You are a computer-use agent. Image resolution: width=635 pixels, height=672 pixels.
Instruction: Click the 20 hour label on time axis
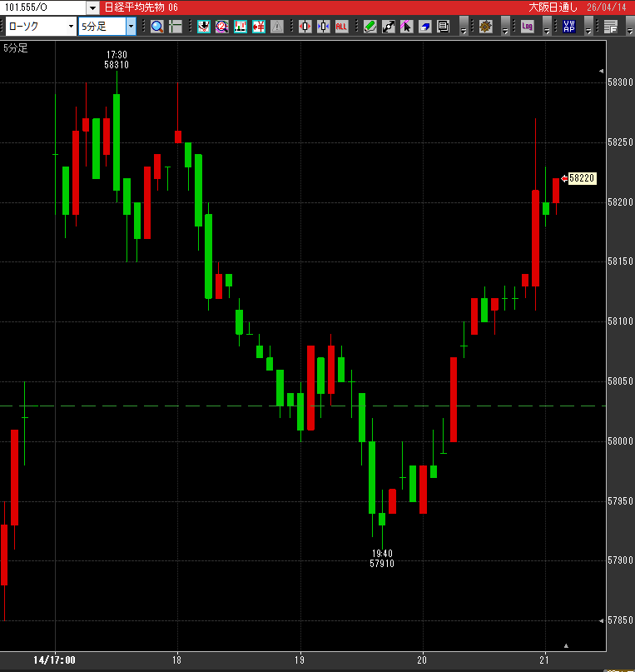pyautogui.click(x=422, y=660)
